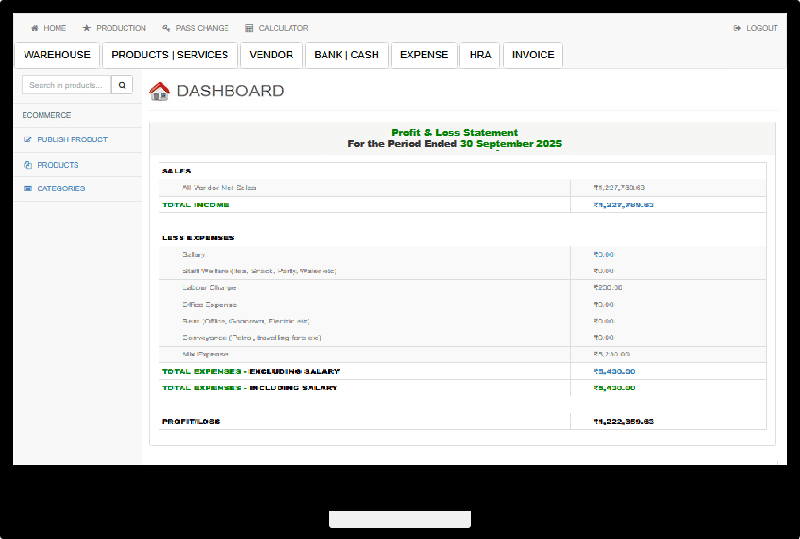Screen dimensions: 800x539
Task: Click the Salary row amount value
Action: pyautogui.click(x=603, y=254)
